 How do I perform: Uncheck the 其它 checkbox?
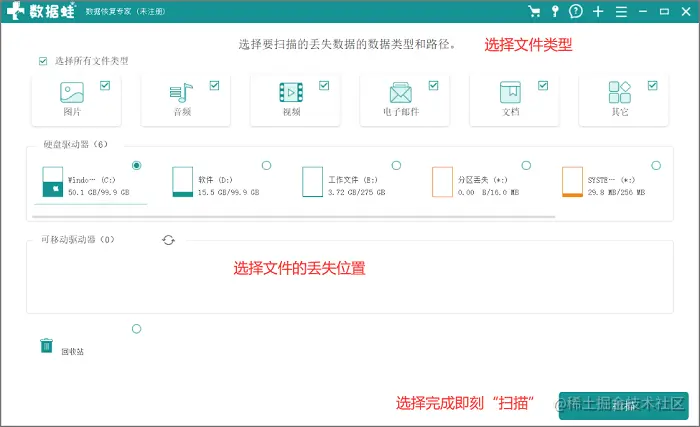653,85
